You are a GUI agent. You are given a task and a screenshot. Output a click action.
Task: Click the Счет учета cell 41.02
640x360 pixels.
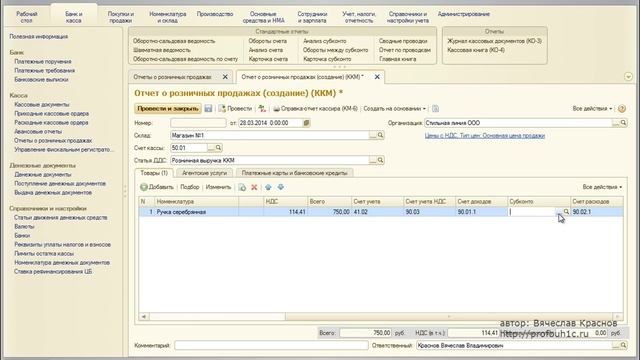tap(377, 212)
